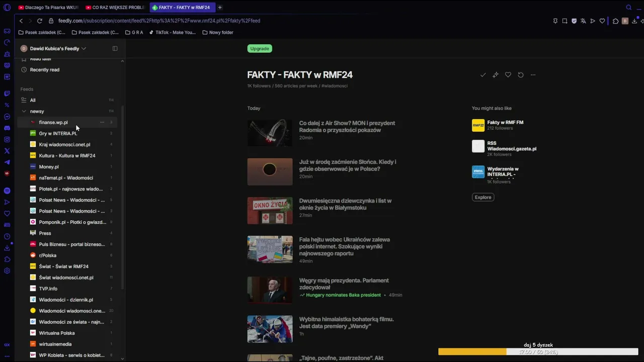This screenshot has width=644, height=362.
Task: Open options menu for finanse.wp.pl feed
Action: tap(102, 122)
